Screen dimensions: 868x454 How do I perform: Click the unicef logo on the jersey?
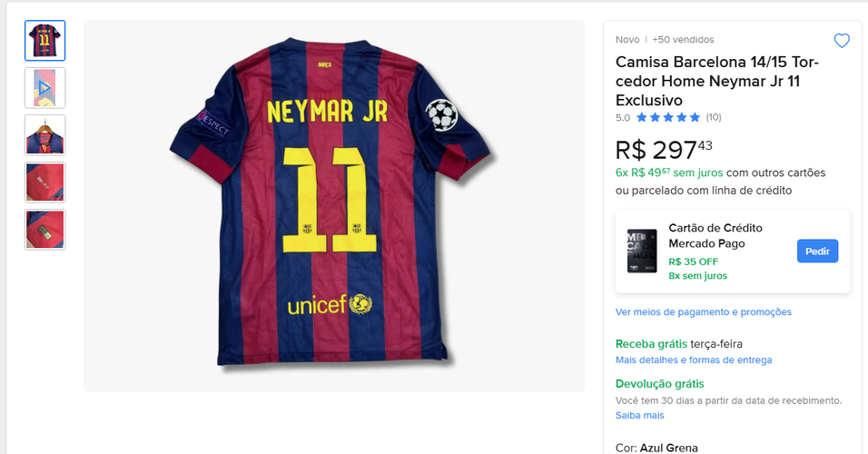tap(330, 304)
